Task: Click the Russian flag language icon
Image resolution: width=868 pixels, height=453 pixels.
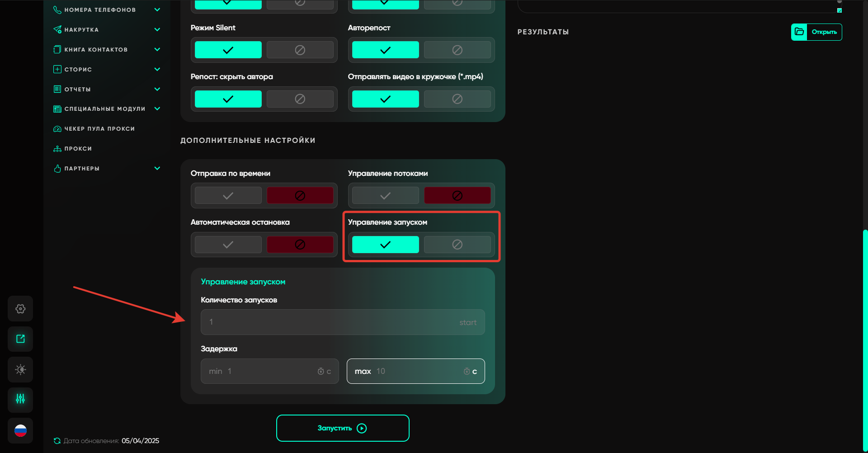Action: (20, 431)
